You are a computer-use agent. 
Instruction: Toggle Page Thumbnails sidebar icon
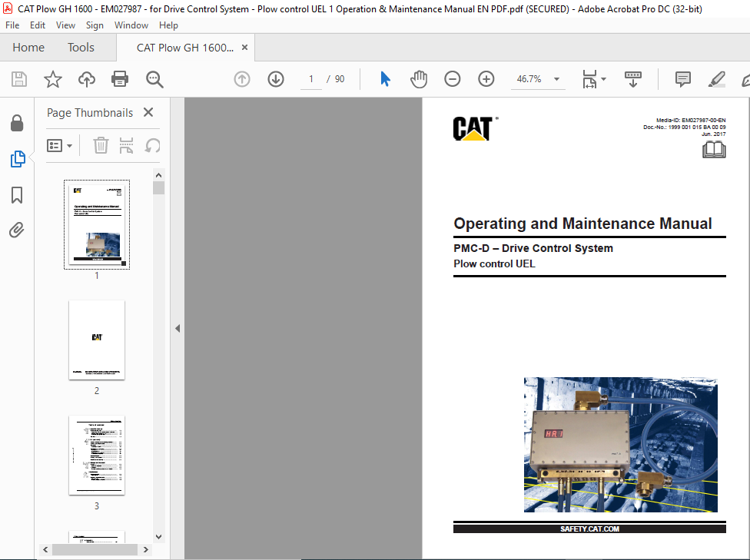click(17, 159)
